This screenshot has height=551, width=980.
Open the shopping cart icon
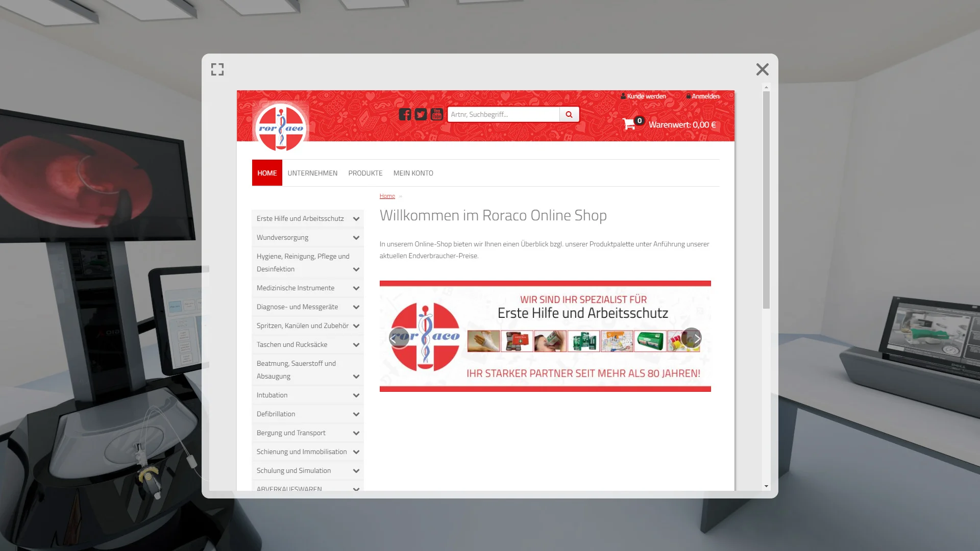pyautogui.click(x=629, y=123)
